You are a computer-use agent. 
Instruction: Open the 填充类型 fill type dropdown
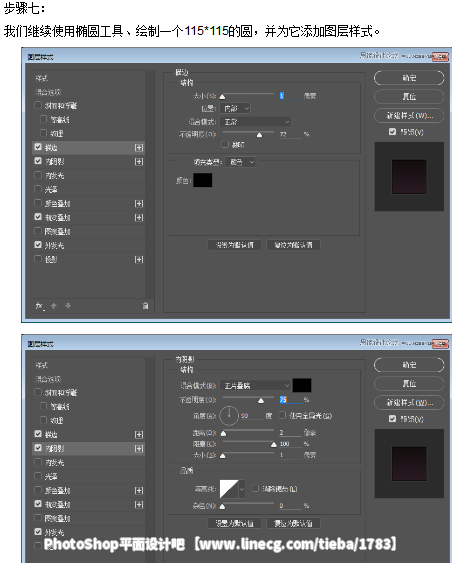[x=240, y=162]
